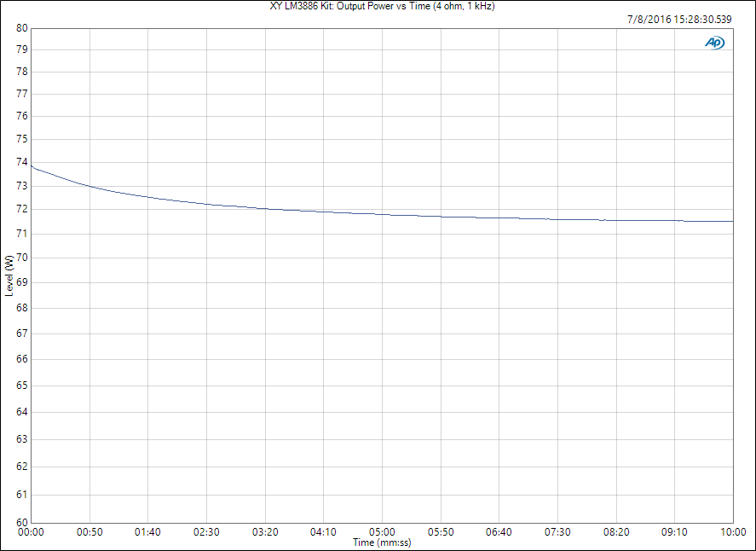Click the y-axis value 74
The width and height of the screenshot is (756, 551).
coord(21,162)
